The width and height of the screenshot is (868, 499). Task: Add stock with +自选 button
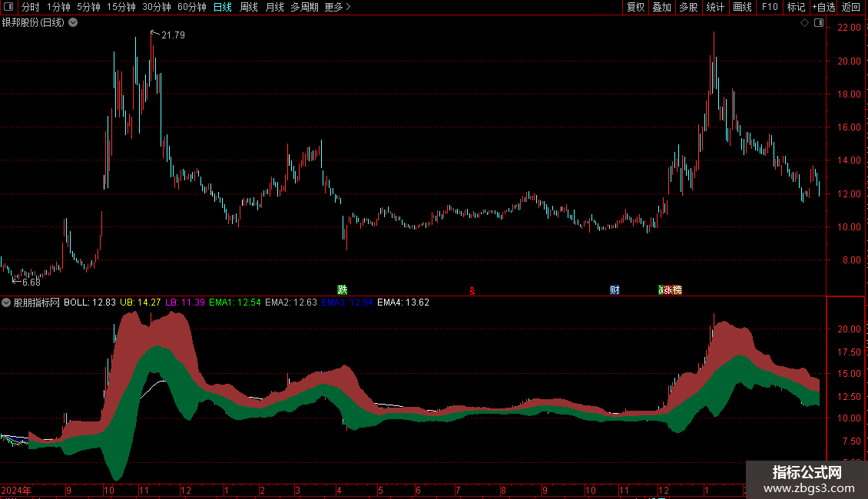click(x=823, y=7)
